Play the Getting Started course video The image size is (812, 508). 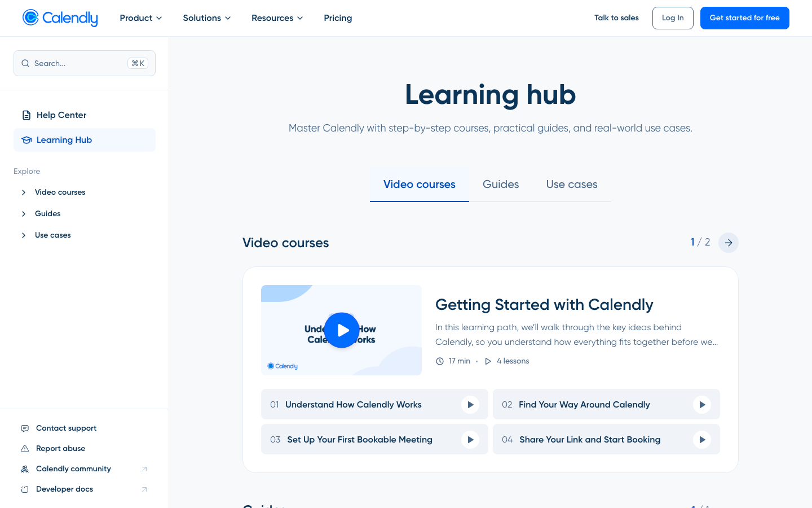pyautogui.click(x=342, y=330)
